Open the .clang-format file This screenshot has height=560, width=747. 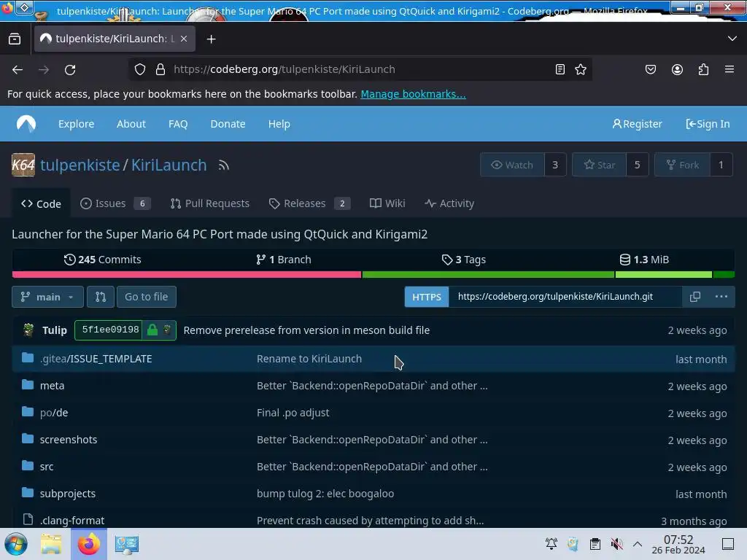coord(72,521)
